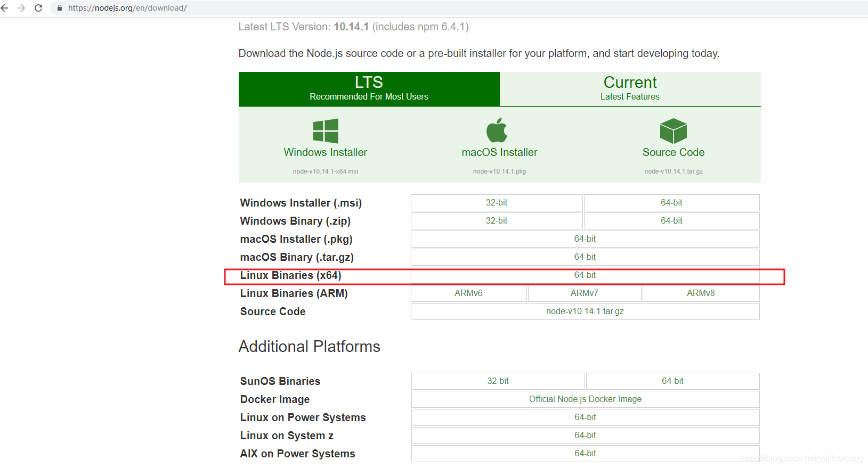The image size is (868, 468).
Task: Open the macOS Installer link
Action: click(x=500, y=152)
